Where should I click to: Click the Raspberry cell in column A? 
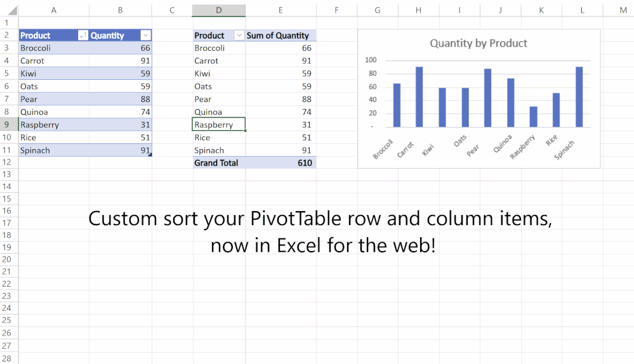pos(54,125)
